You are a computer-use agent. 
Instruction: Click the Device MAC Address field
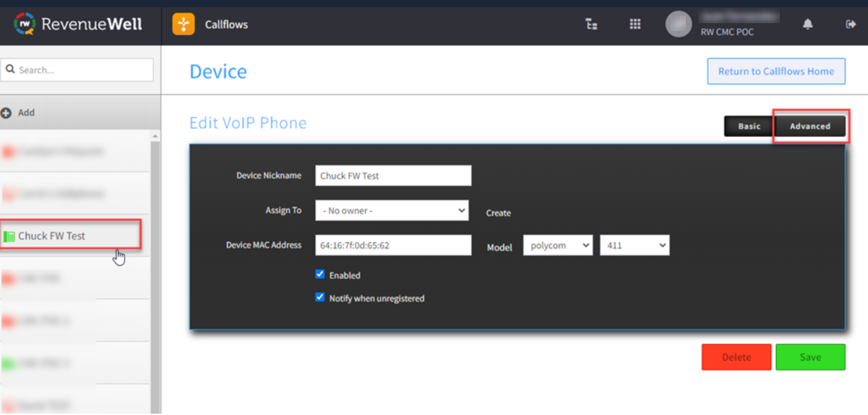[393, 245]
